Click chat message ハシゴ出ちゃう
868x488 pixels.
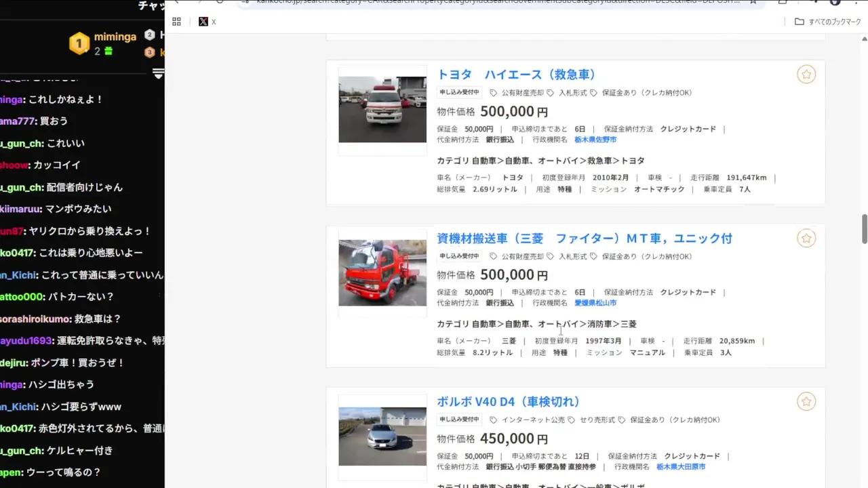click(x=61, y=384)
